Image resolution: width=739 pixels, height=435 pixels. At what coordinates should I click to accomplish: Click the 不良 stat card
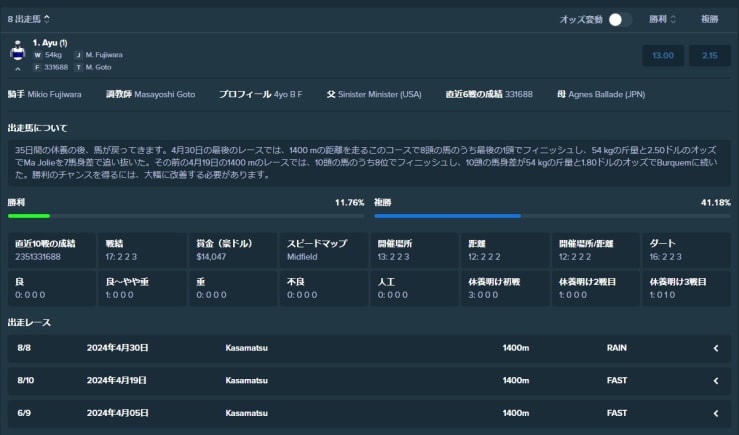click(x=324, y=288)
